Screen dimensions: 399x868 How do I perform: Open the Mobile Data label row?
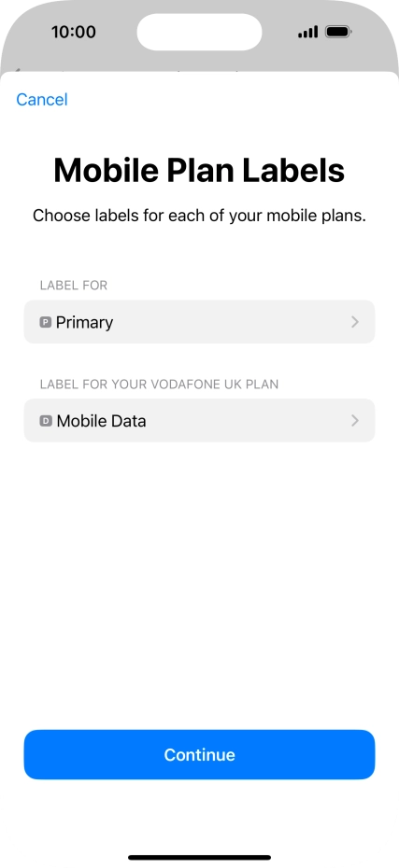[x=200, y=420]
